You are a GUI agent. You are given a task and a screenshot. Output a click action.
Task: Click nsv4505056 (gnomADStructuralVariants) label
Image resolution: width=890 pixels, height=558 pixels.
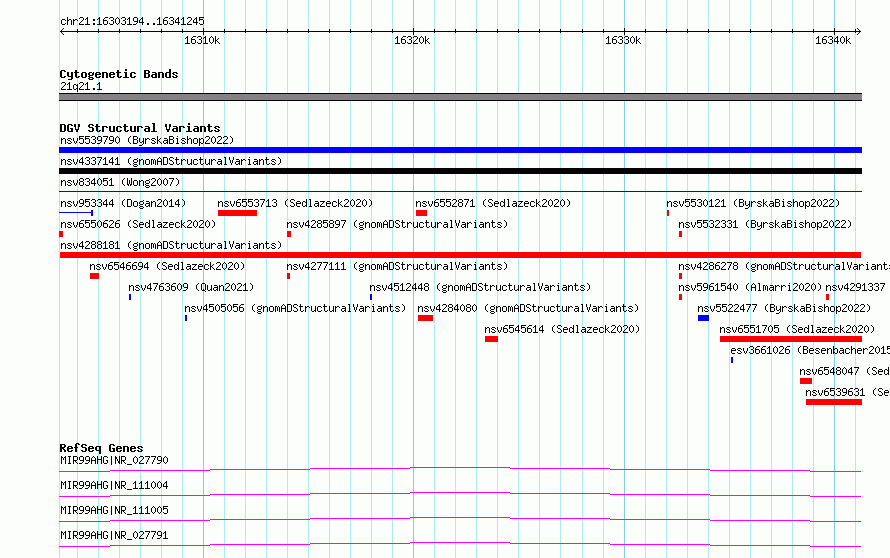point(295,308)
